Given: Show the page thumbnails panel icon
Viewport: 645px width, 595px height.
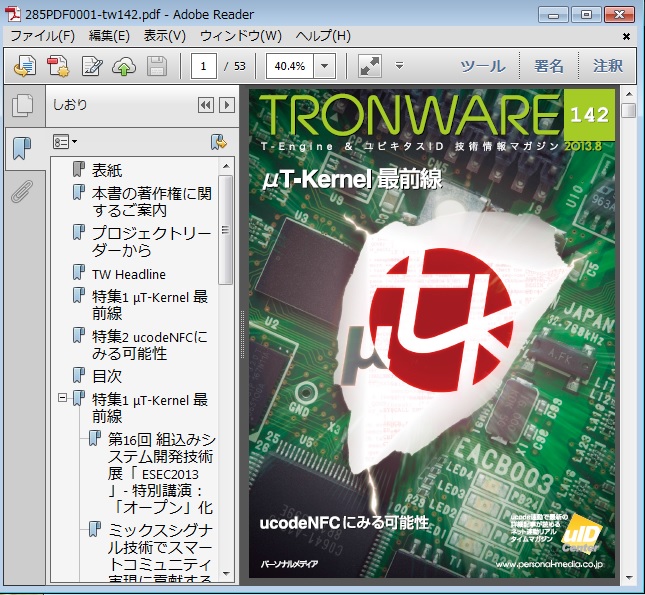Looking at the screenshot, I should 23,105.
